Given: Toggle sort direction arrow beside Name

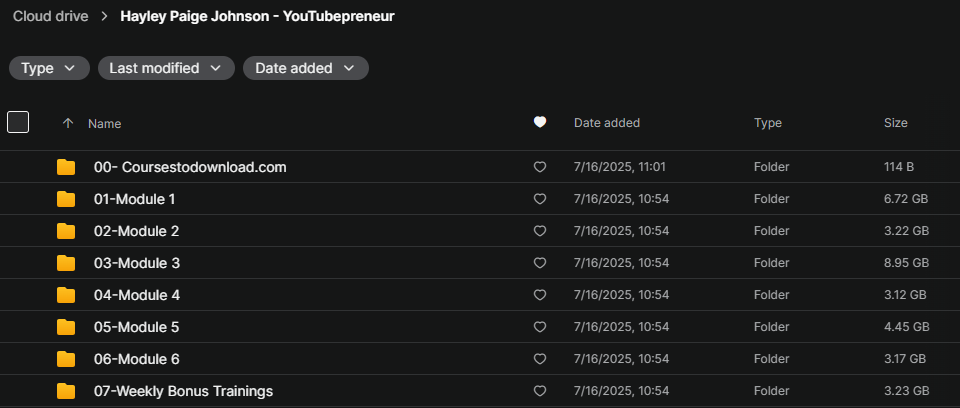Looking at the screenshot, I should point(68,123).
